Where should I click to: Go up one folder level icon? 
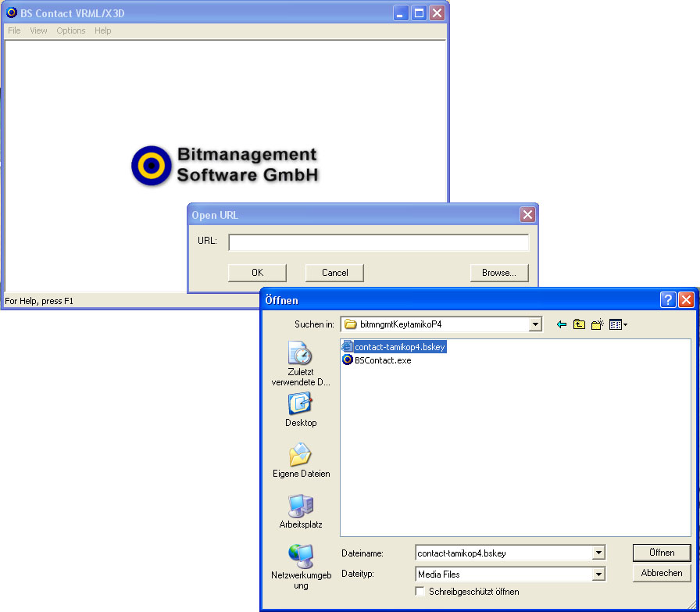579,324
